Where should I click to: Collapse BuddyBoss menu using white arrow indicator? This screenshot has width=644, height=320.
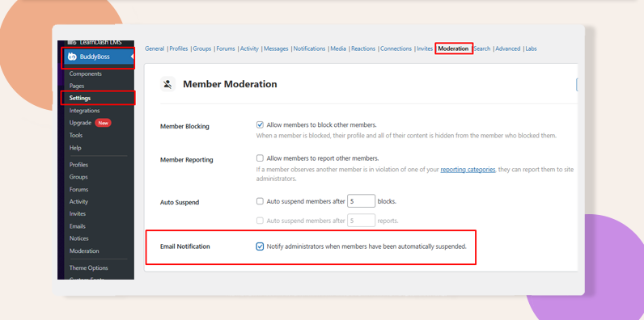pos(132,57)
